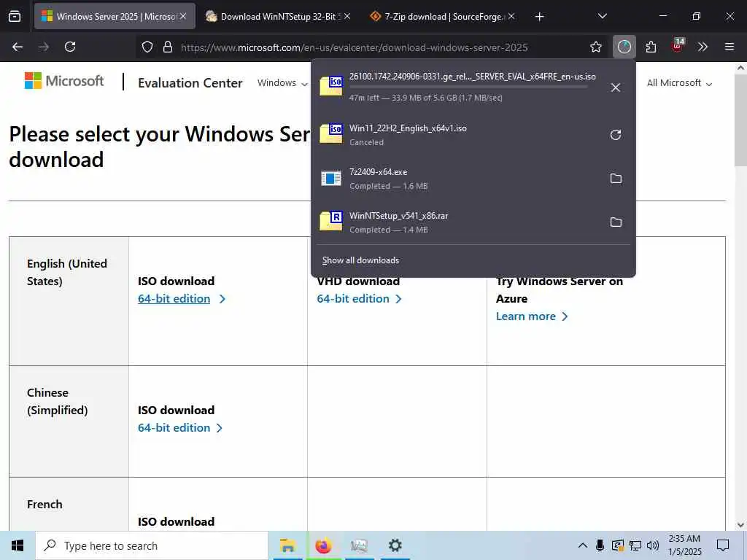This screenshot has width=747, height=560.
Task: Open the taskbar app beside Firefox
Action: (x=359, y=545)
